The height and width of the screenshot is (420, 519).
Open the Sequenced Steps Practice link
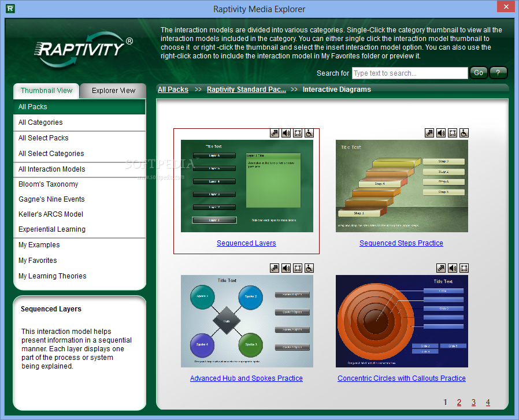(x=401, y=243)
